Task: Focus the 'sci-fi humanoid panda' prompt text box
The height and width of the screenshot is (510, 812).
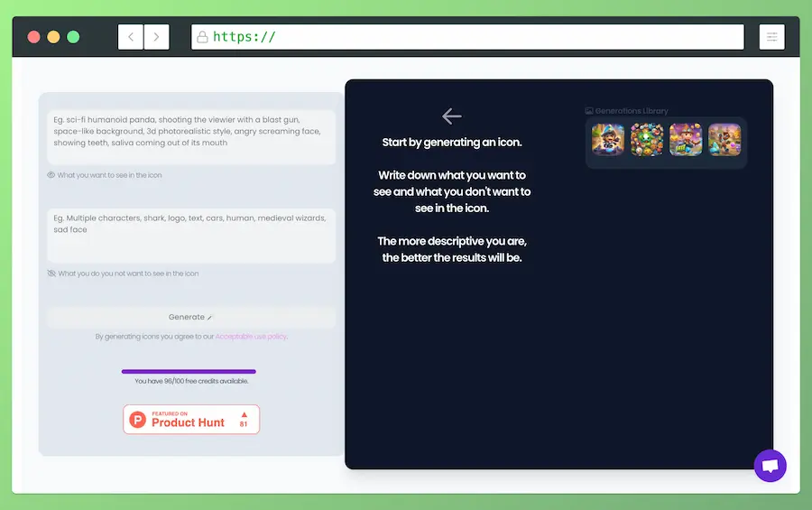Action: coord(191,136)
